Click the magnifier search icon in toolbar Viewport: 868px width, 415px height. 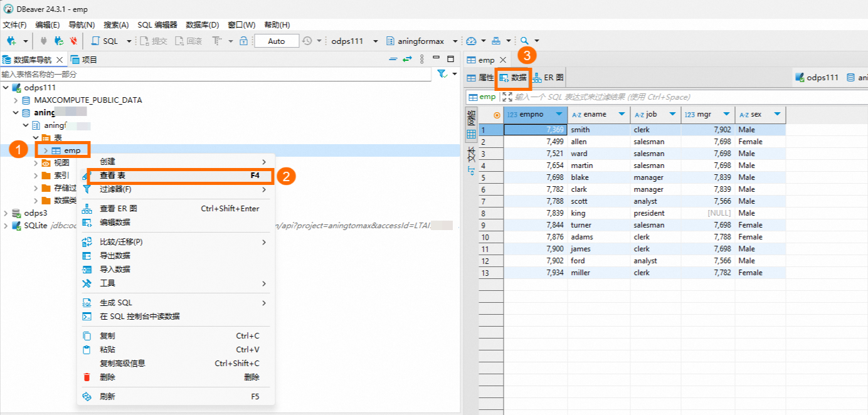(x=525, y=41)
